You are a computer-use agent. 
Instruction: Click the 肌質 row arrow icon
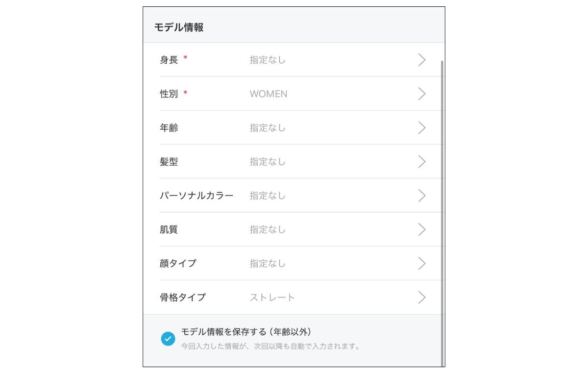421,229
